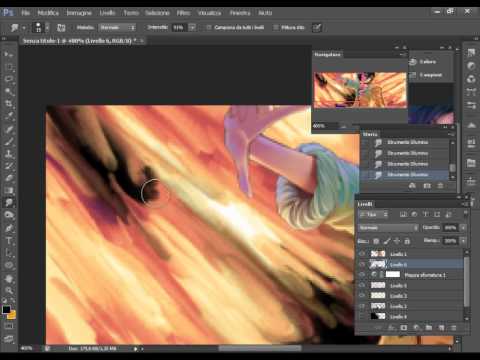The height and width of the screenshot is (360, 480).
Task: Select the Quick Selection tool
Action: coord(9,92)
